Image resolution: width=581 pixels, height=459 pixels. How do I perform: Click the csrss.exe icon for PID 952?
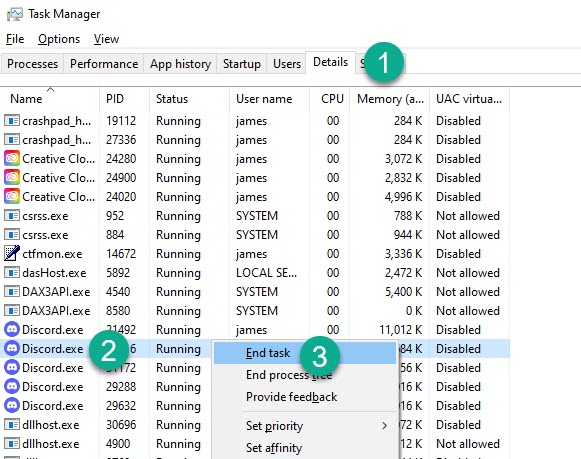pos(12,216)
